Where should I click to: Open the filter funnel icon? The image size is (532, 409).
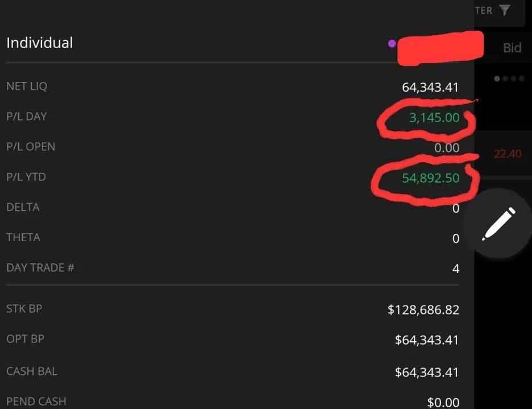pos(505,10)
